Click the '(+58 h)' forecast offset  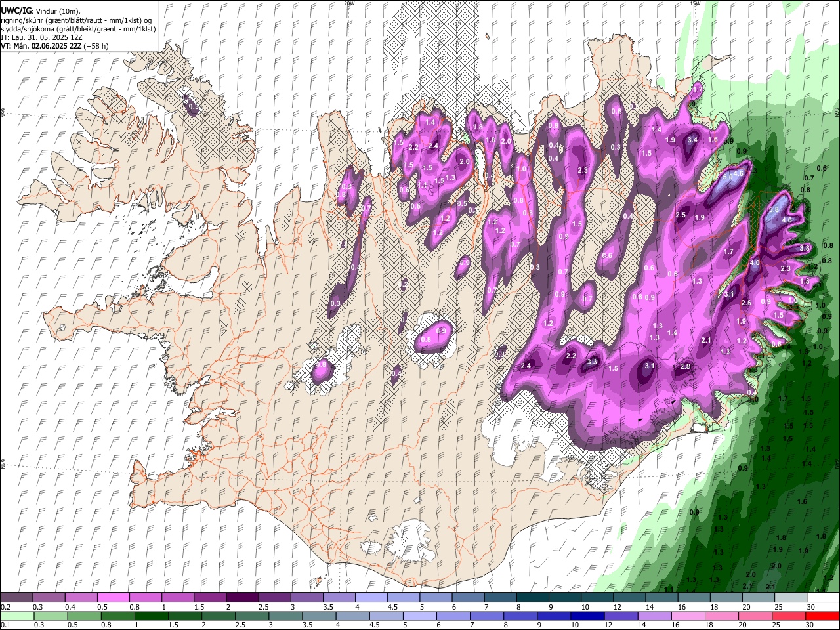96,46
